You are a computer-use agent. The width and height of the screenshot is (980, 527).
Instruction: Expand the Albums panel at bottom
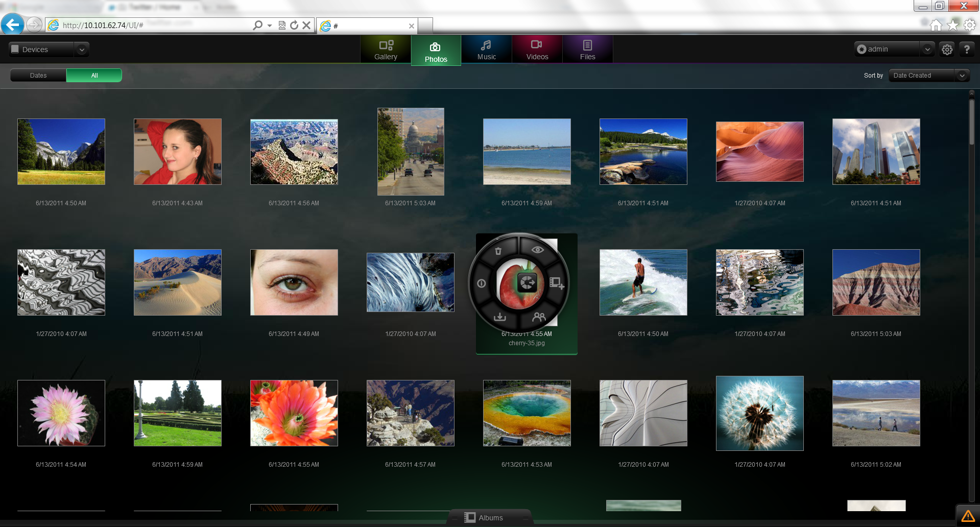tap(490, 518)
